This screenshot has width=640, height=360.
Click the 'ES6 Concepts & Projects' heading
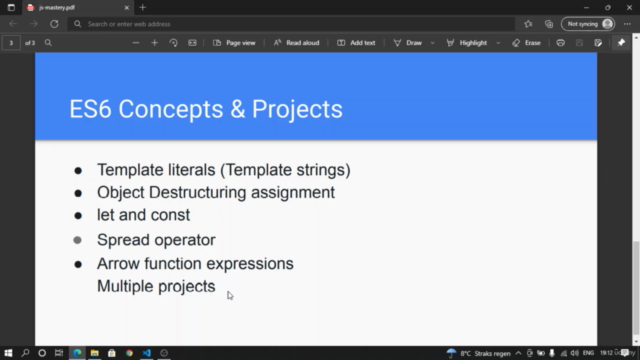click(x=206, y=109)
